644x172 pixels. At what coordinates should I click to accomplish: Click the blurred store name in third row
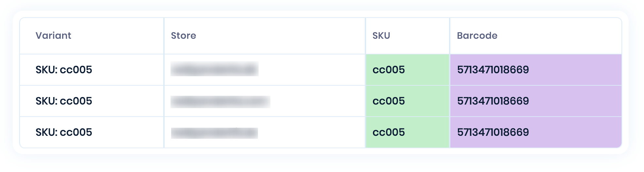(x=215, y=133)
